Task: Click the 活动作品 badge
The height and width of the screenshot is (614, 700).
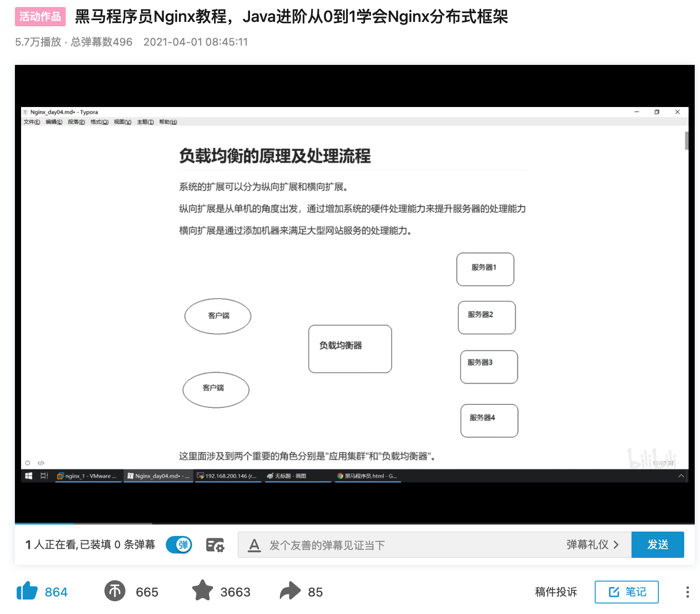Action: pyautogui.click(x=40, y=17)
